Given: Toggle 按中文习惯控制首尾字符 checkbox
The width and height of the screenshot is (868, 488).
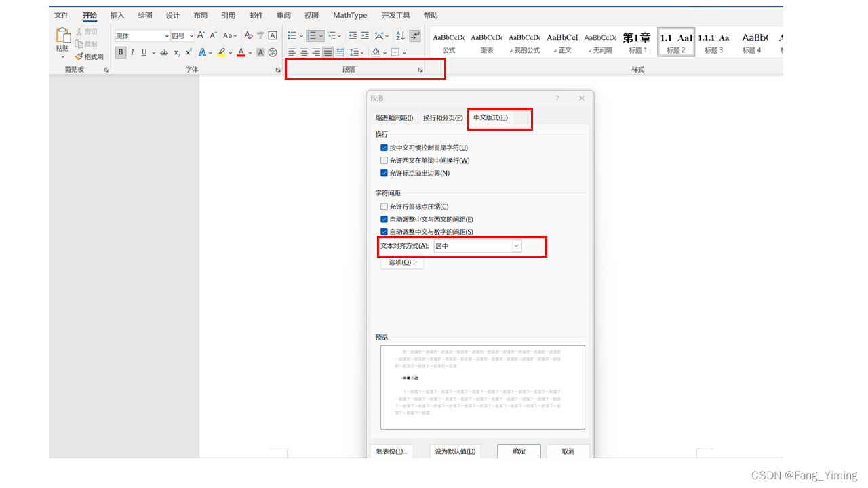Looking at the screenshot, I should 384,148.
